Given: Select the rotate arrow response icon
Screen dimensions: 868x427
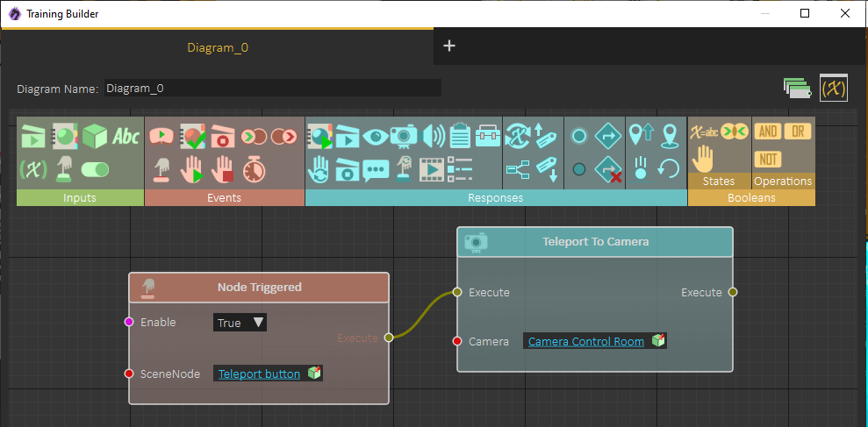Looking at the screenshot, I should 669,168.
